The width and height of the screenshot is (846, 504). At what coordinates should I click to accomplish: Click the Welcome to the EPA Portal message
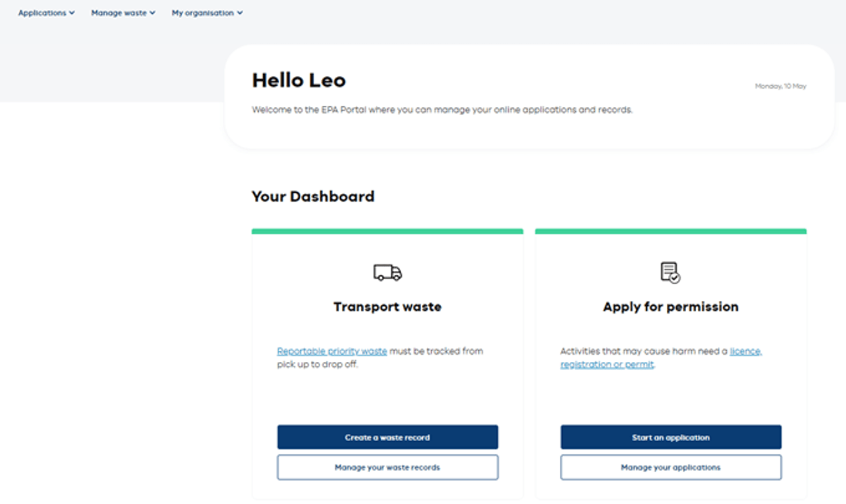pos(442,110)
